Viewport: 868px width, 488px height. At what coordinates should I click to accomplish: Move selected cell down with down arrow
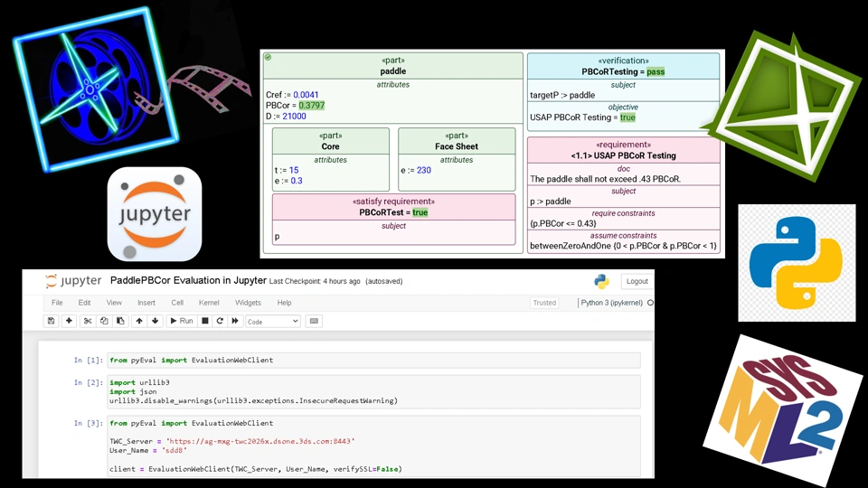pyautogui.click(x=155, y=321)
